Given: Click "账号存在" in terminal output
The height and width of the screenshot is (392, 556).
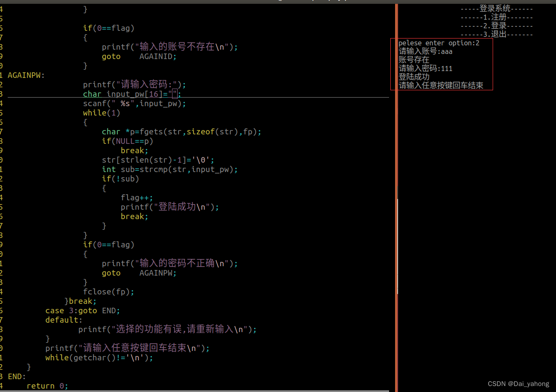Looking at the screenshot, I should tap(414, 60).
